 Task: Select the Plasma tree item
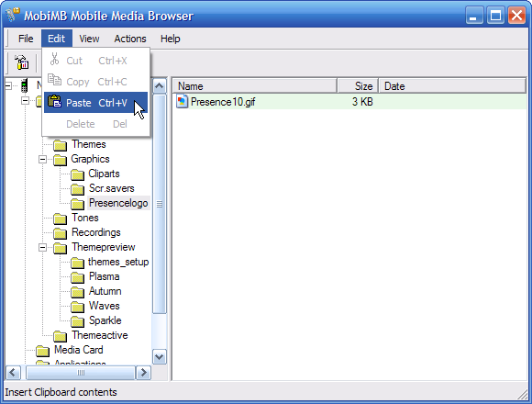tap(104, 276)
